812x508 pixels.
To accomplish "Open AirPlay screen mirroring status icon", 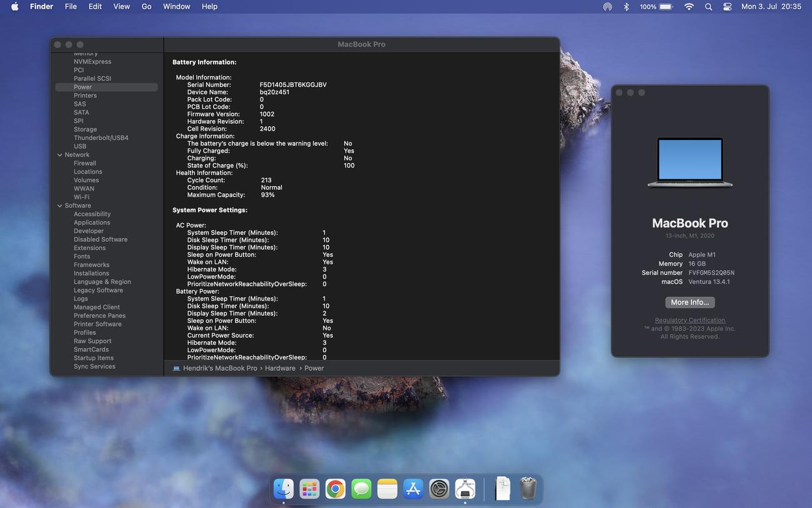I will coord(607,6).
